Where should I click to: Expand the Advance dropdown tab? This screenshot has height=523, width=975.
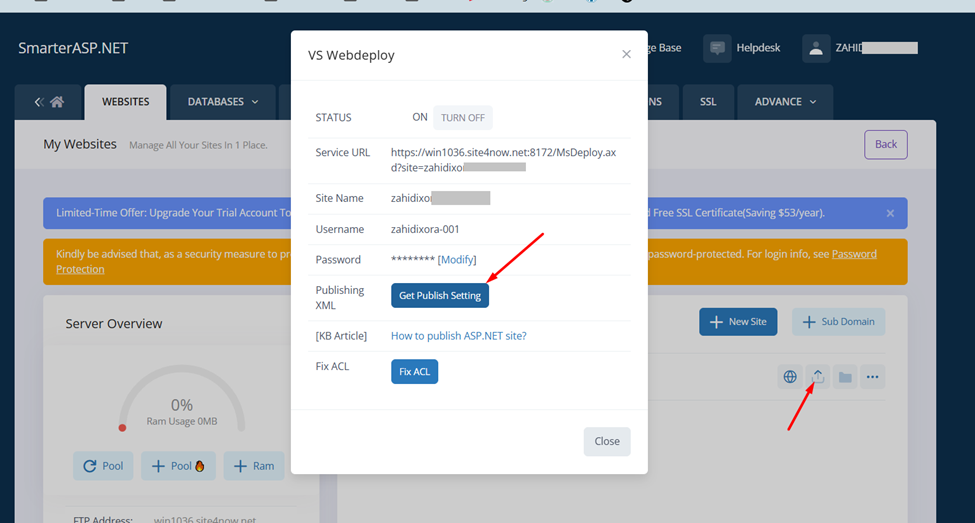(785, 102)
